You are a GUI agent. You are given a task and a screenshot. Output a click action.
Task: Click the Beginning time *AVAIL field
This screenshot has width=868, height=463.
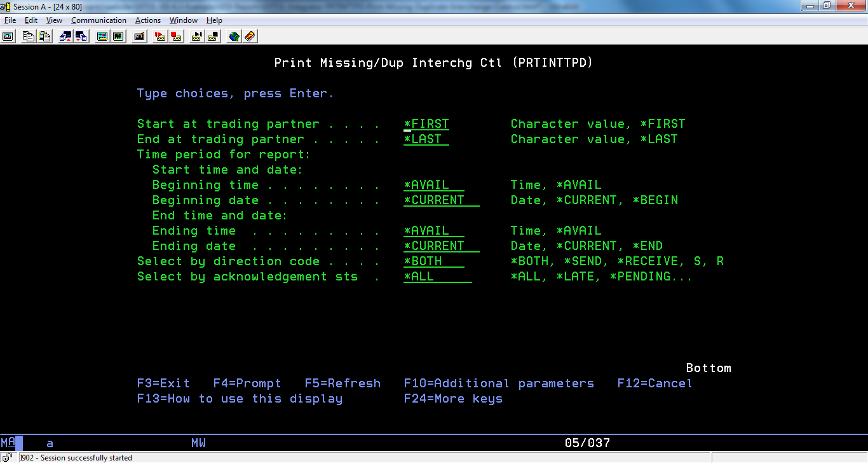[434, 185]
